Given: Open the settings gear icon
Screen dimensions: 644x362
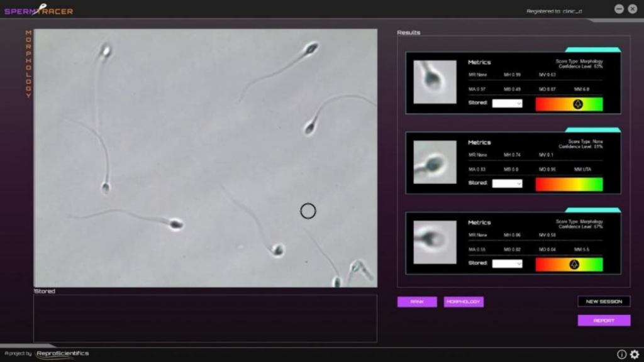Looking at the screenshot, I should 635,354.
